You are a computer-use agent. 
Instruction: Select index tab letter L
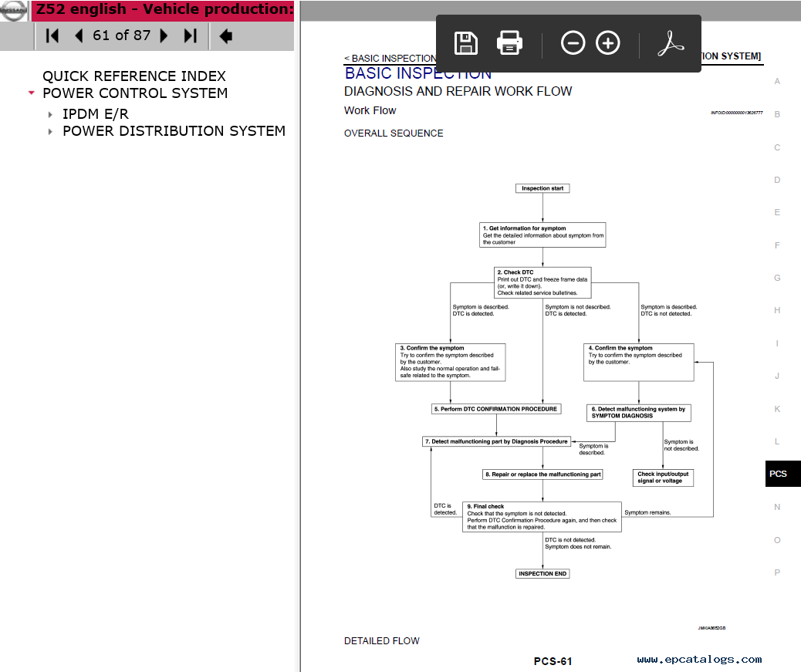(777, 442)
